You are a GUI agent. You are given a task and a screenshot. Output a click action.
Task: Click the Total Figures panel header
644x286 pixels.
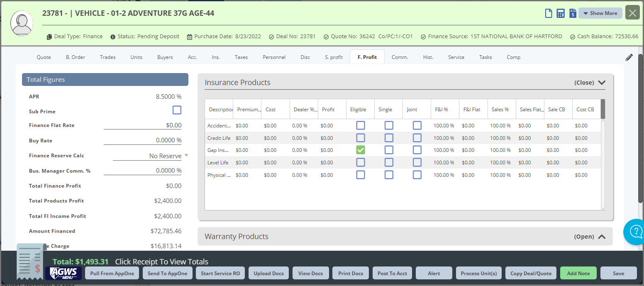105,80
